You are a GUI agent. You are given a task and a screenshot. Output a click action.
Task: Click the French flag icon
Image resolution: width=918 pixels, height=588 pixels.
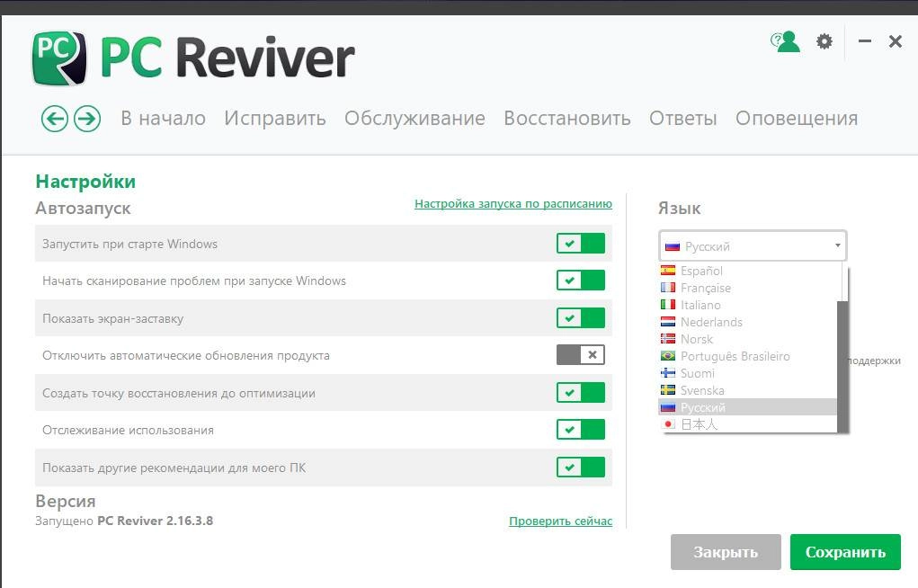[x=668, y=288]
